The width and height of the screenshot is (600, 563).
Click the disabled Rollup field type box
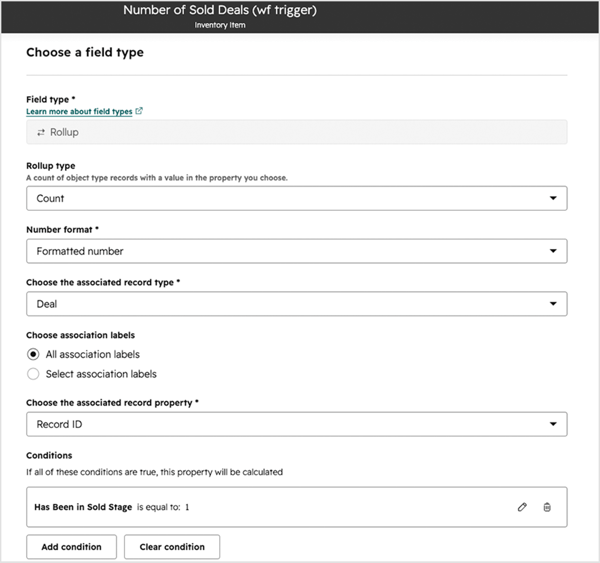click(x=297, y=132)
